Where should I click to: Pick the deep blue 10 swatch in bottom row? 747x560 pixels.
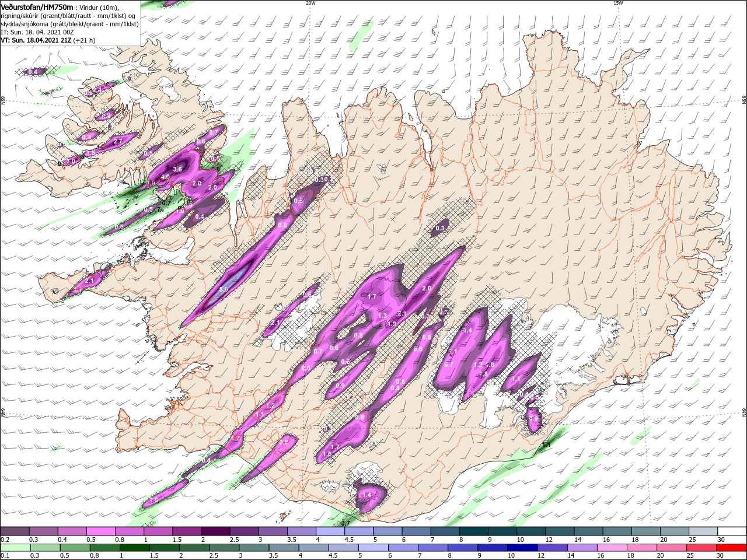(523, 548)
